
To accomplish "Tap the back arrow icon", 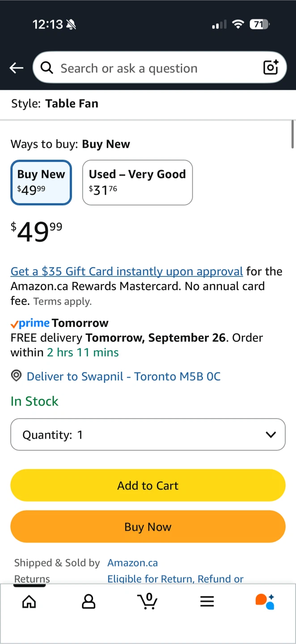I will coord(17,68).
